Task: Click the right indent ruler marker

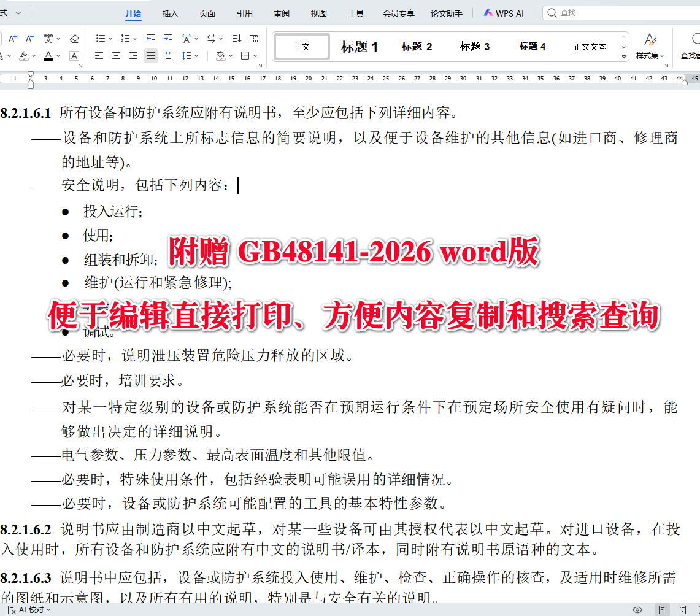Action: pos(685,82)
